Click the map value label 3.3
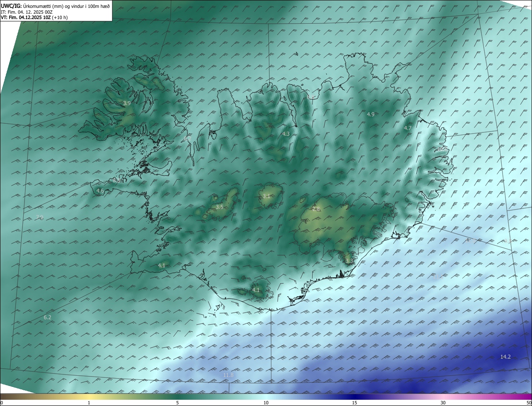The width and height of the screenshot is (532, 406). [x=349, y=261]
